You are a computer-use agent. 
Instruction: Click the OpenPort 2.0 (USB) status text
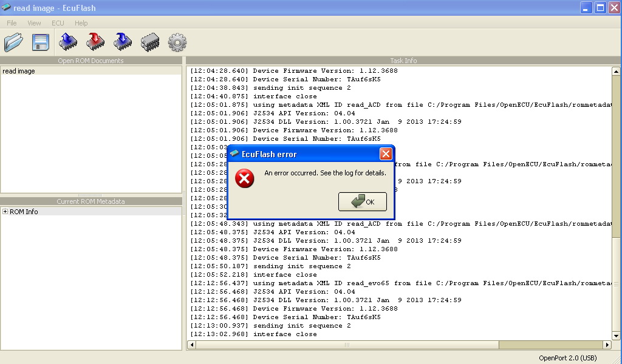(568, 358)
